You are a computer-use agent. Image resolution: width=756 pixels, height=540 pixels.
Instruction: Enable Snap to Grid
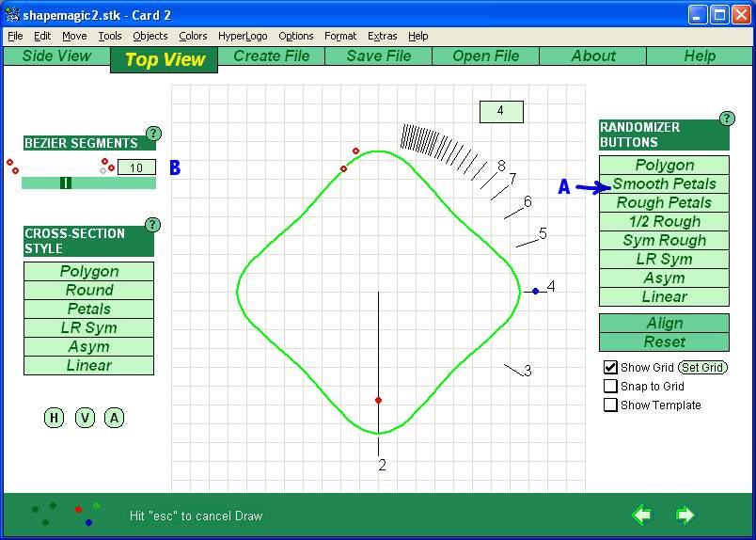(611, 387)
